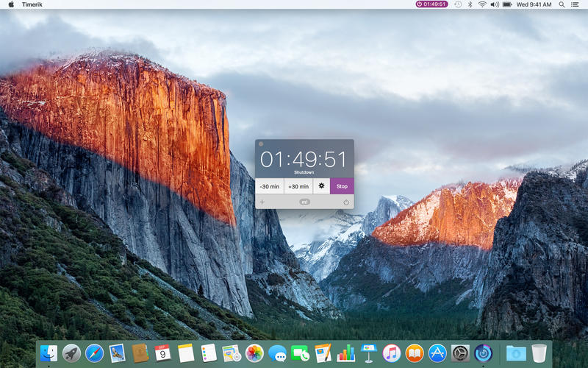Screen dimensions: 588x368
Task: Add a new timer with the plus icon
Action: pos(262,202)
